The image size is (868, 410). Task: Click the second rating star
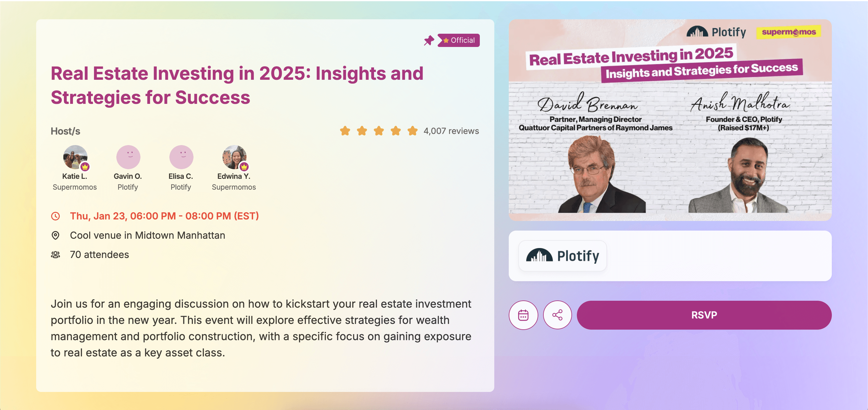pyautogui.click(x=362, y=131)
